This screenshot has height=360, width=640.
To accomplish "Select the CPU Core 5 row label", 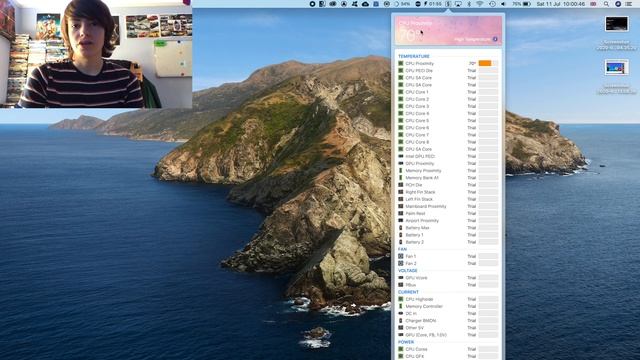I will (x=417, y=120).
